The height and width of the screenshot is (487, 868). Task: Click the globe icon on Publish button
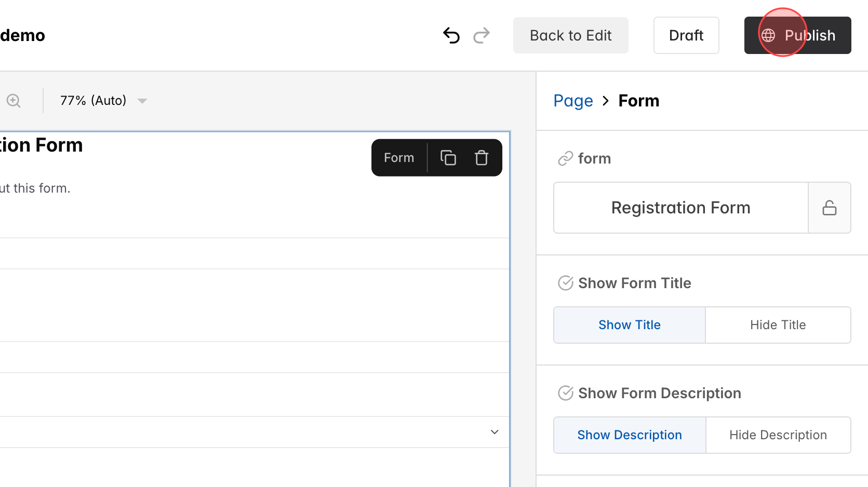[x=769, y=35]
